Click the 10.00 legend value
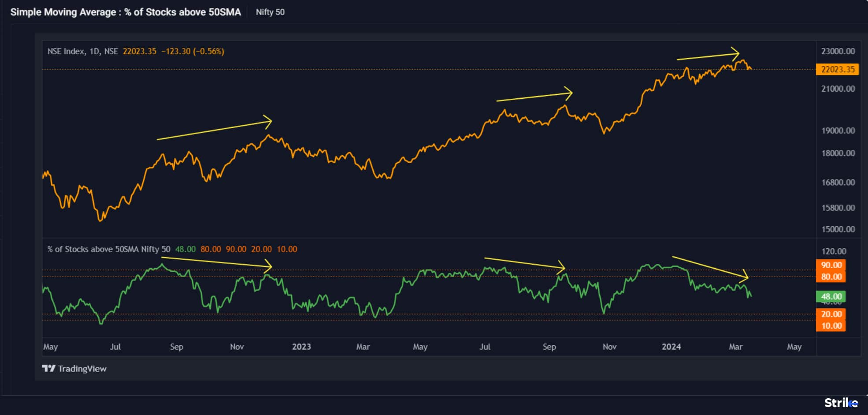The height and width of the screenshot is (415, 868). (287, 249)
